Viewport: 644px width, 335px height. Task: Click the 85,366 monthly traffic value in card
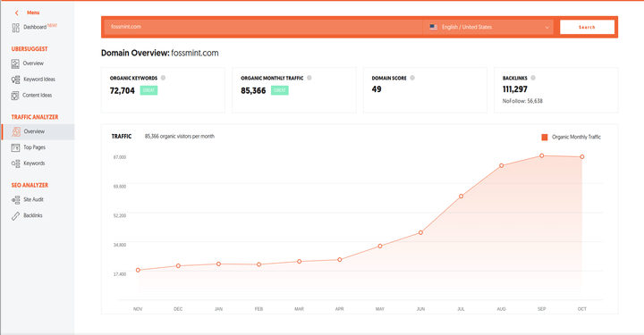pos(253,91)
